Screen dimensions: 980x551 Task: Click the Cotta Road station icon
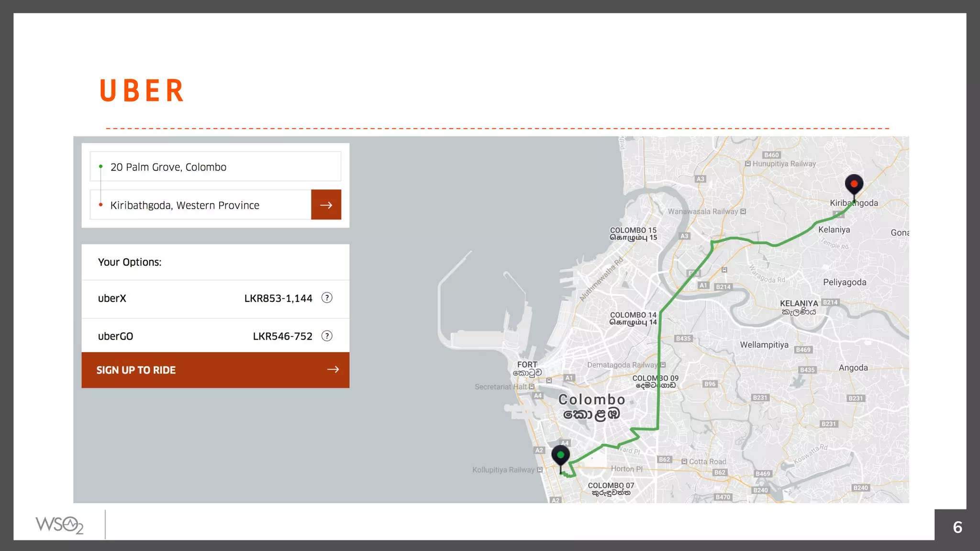pyautogui.click(x=684, y=462)
